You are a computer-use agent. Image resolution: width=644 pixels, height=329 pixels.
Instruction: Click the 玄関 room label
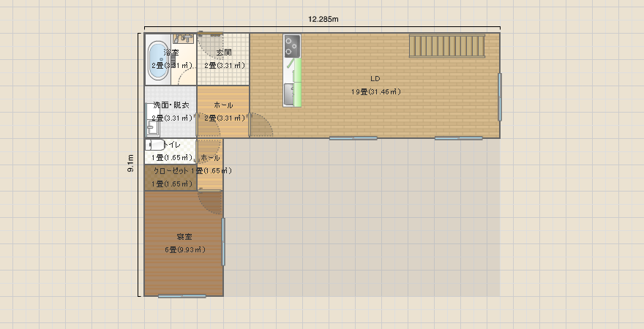tap(224, 53)
